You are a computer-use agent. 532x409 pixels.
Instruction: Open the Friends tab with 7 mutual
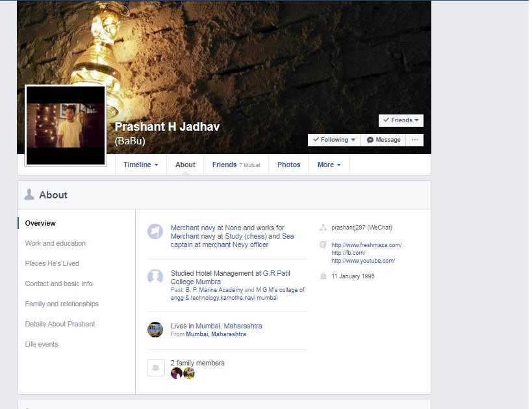coord(235,165)
